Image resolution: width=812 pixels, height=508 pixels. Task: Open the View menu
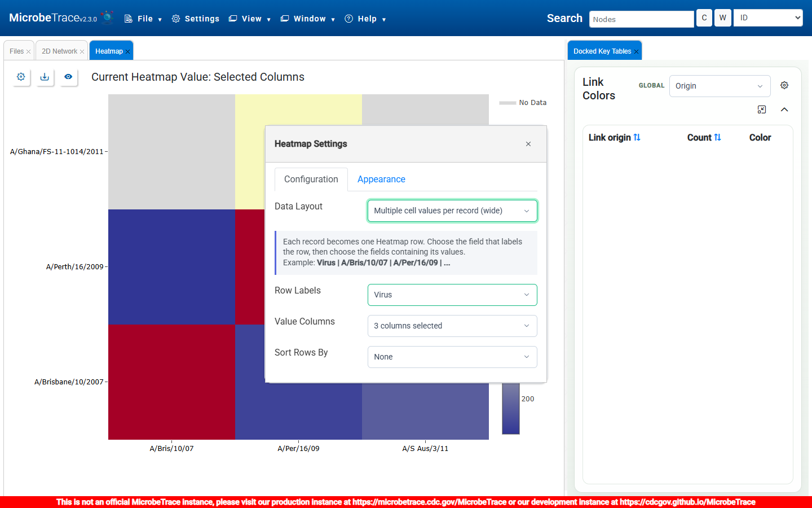[x=250, y=19]
